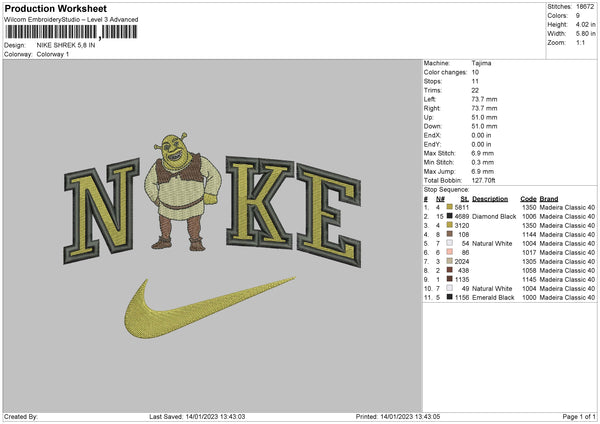Click the 'Down:' measurement label
The width and height of the screenshot is (600, 424).
tap(432, 126)
